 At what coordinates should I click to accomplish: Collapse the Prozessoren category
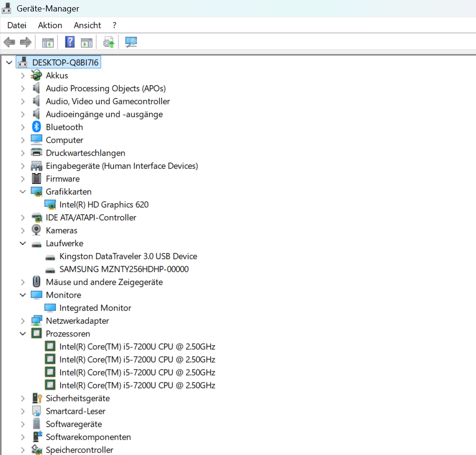click(x=23, y=334)
